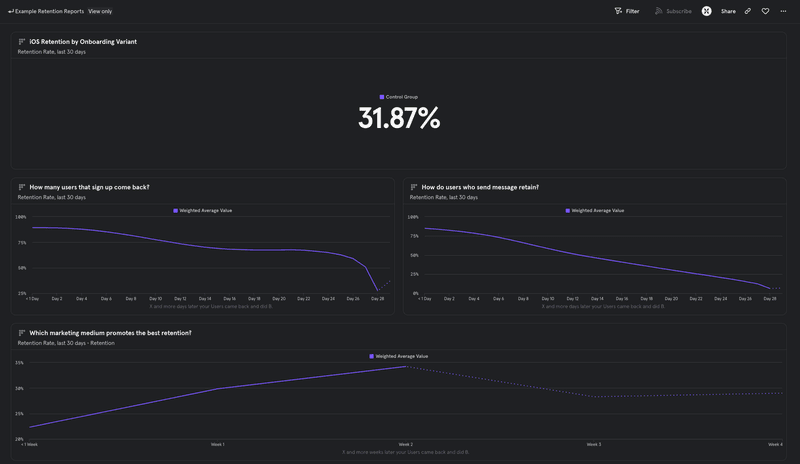Open How do users who send message retain

click(480, 187)
